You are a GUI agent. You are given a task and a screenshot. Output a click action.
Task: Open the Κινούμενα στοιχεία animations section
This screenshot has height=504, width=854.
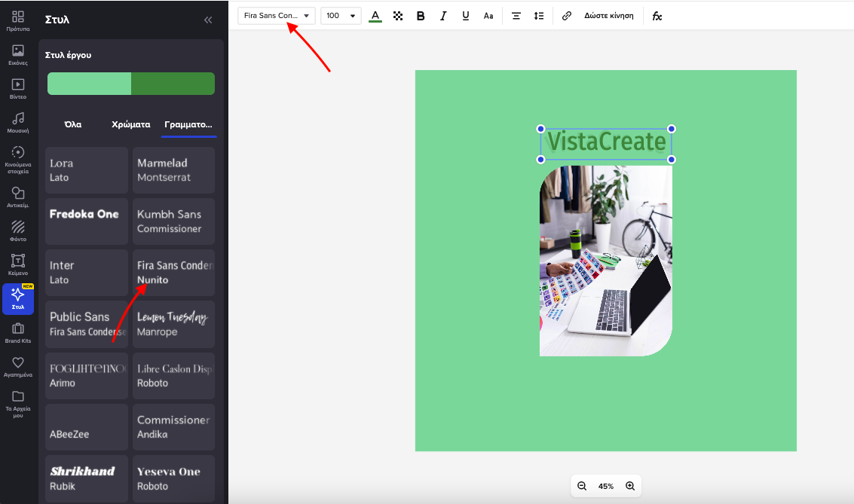tap(18, 160)
